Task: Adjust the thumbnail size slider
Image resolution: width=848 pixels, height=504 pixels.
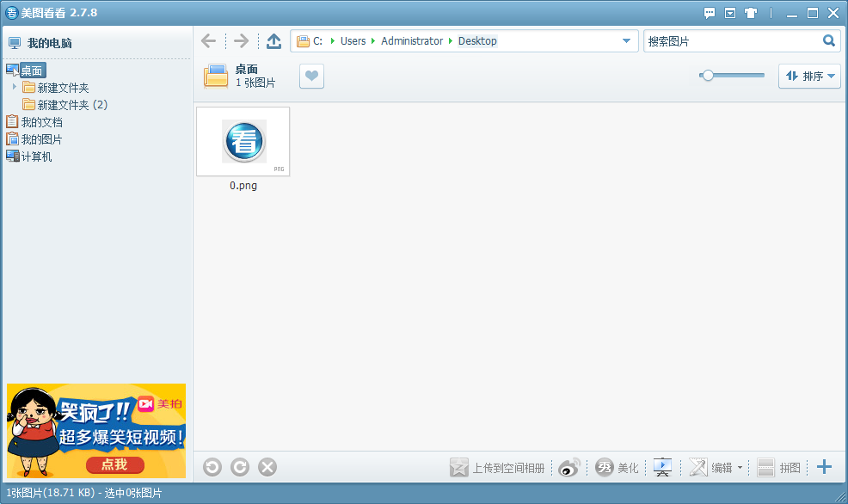Action: pyautogui.click(x=707, y=76)
